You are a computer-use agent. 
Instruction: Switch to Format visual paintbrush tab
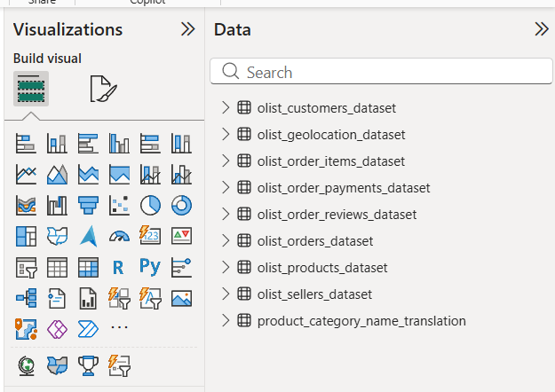pyautogui.click(x=103, y=89)
